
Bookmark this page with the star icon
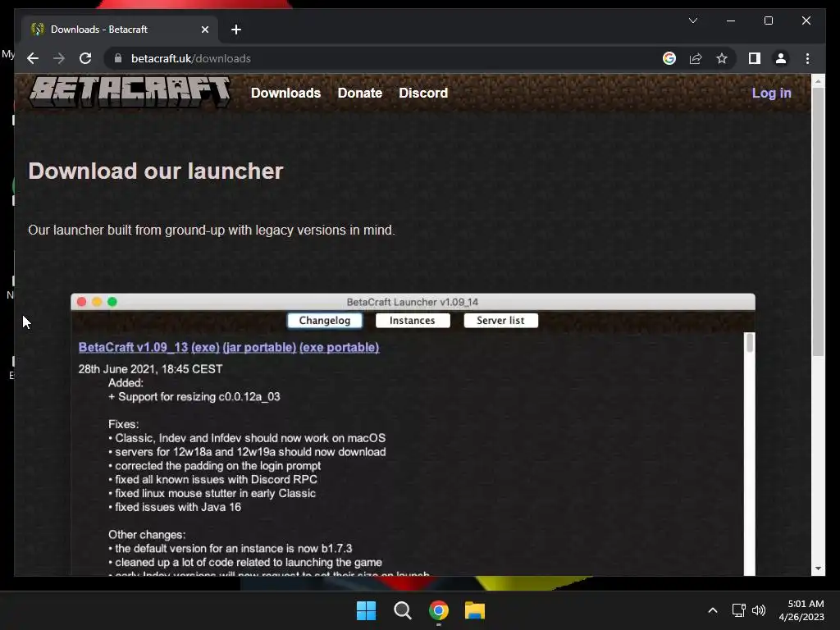pyautogui.click(x=722, y=58)
